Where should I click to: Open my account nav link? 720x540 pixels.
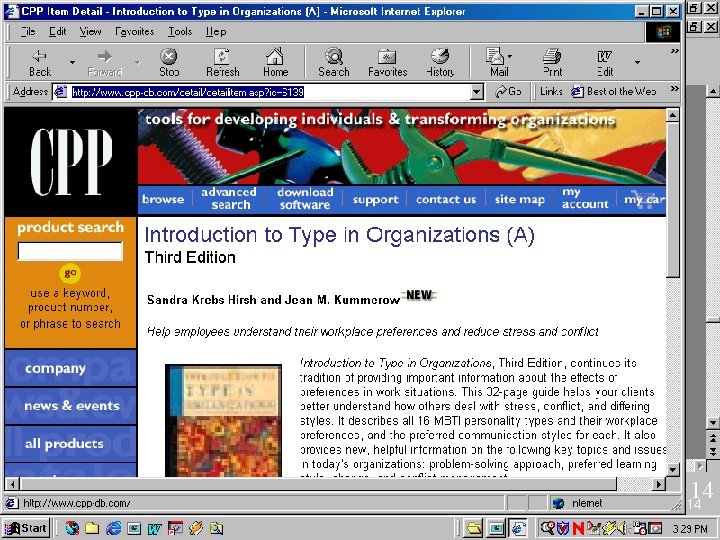[585, 198]
